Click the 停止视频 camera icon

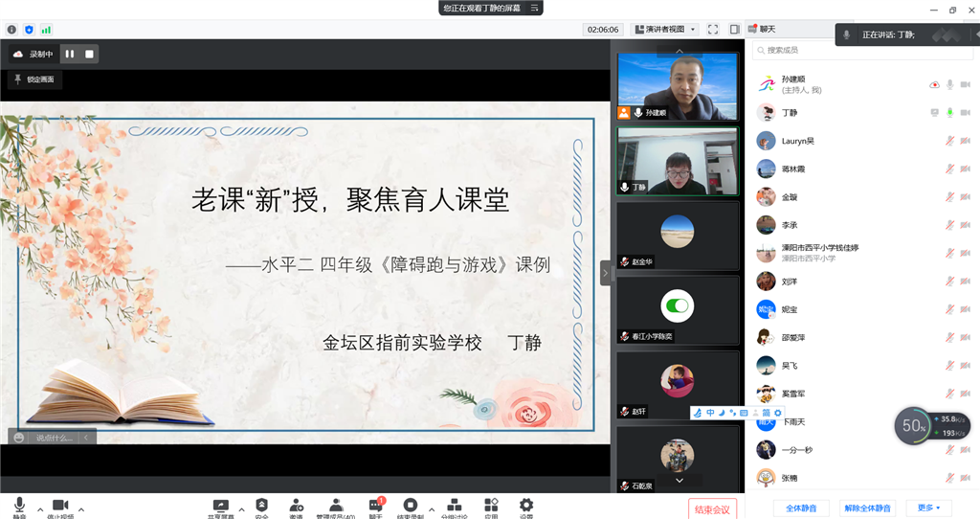(x=60, y=506)
